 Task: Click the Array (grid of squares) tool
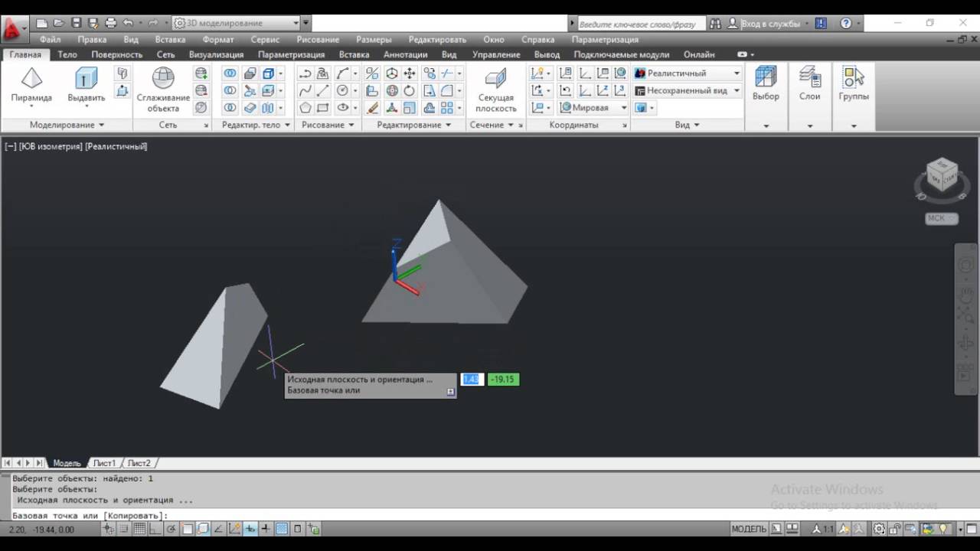447,108
